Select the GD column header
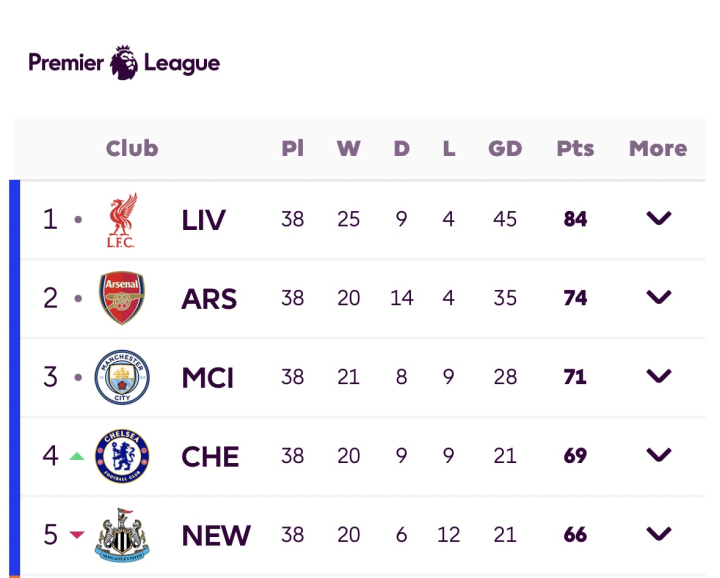 click(505, 148)
